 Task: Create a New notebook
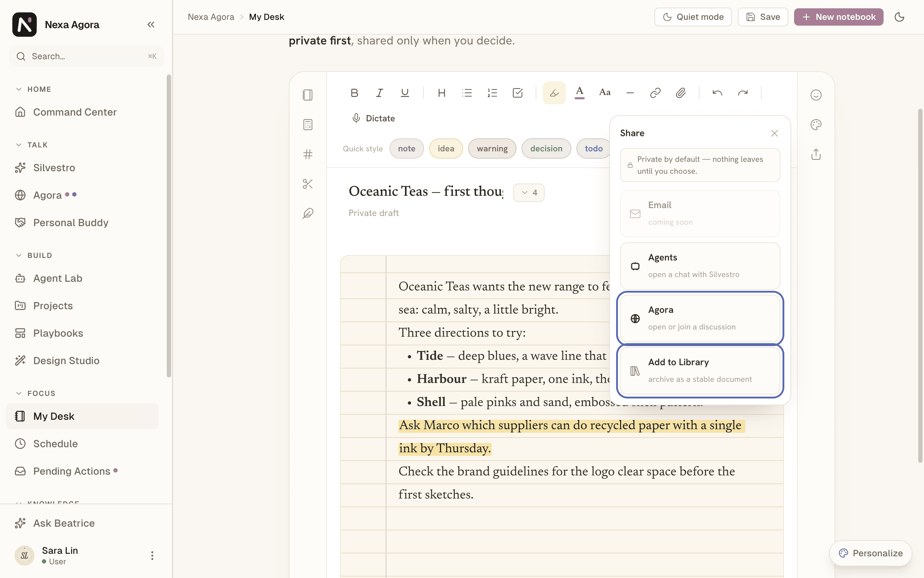(838, 17)
